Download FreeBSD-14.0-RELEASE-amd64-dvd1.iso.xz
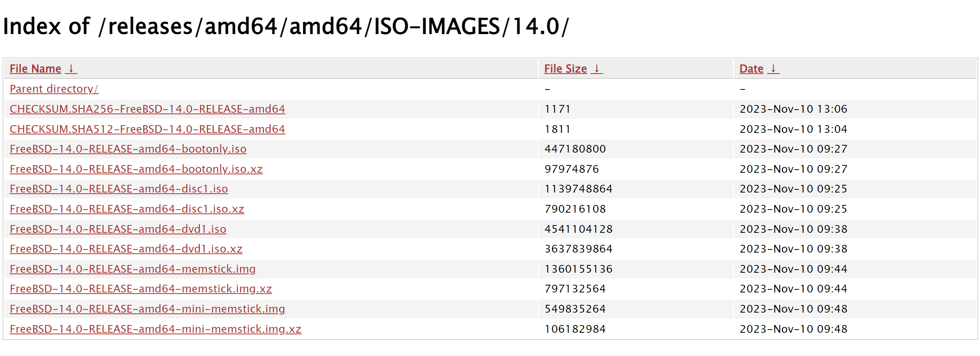This screenshot has height=356, width=980. point(126,249)
